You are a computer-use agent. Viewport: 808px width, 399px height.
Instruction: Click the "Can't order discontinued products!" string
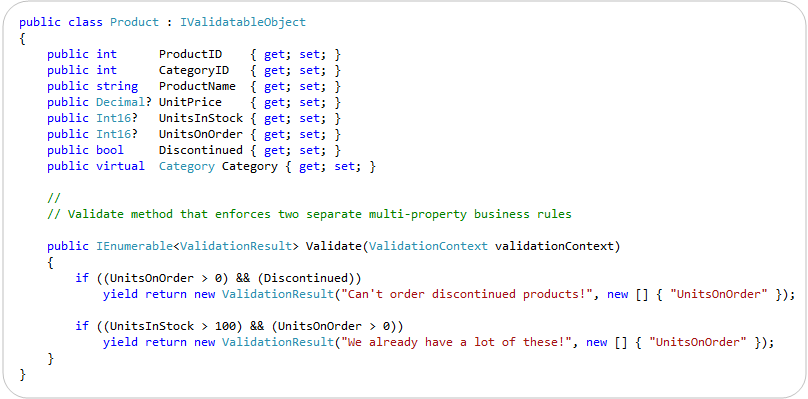[467, 294]
